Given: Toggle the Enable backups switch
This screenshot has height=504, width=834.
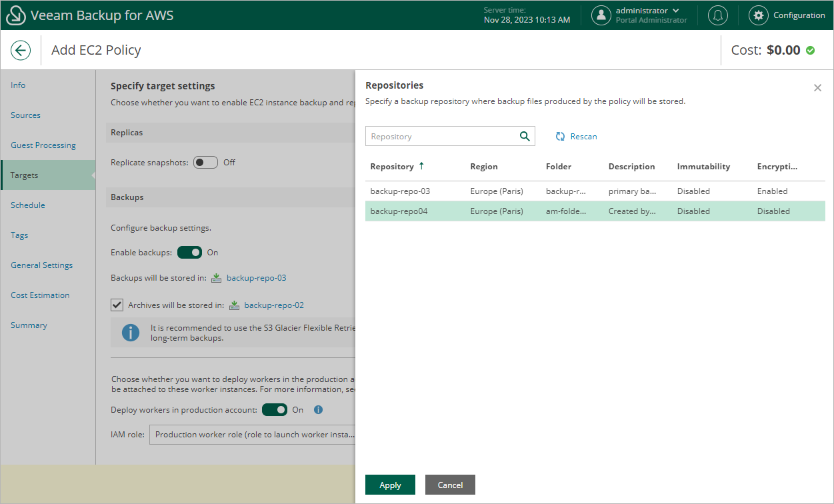Looking at the screenshot, I should [x=189, y=253].
